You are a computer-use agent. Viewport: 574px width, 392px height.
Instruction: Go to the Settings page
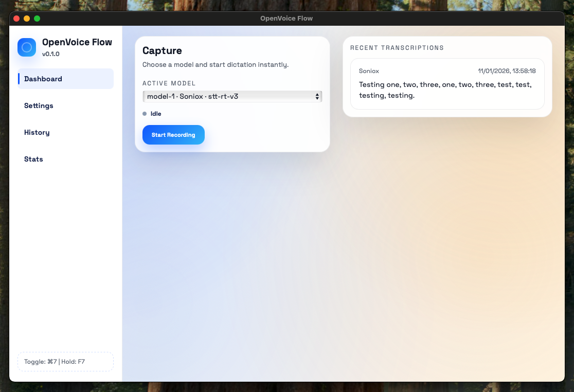(65, 105)
